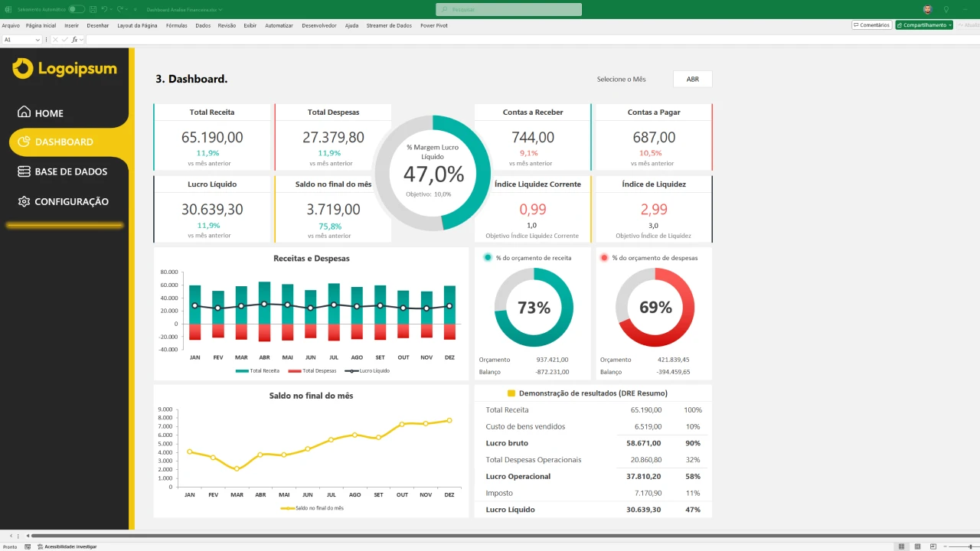Click the HOME house icon in sidebar
Viewport: 980px width, 551px height.
24,112
